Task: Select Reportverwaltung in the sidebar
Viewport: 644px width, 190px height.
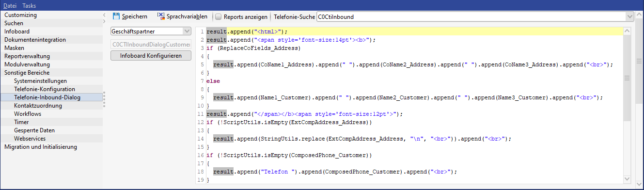Action: [27, 56]
